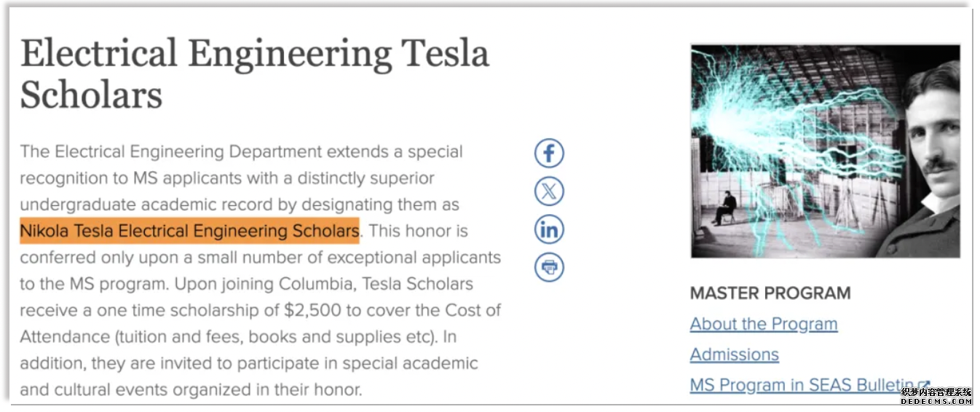This screenshot has height=412, width=980.
Task: Click the Tesla lightning laboratory image
Action: coord(825,151)
